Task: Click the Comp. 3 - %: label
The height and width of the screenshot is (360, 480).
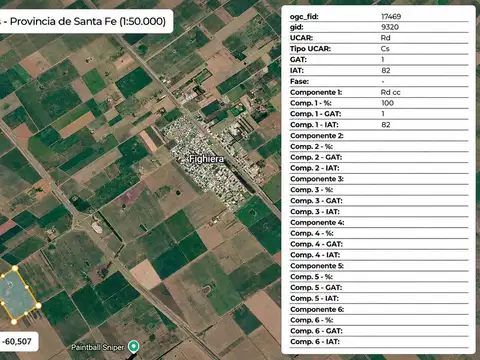Action: pos(311,190)
